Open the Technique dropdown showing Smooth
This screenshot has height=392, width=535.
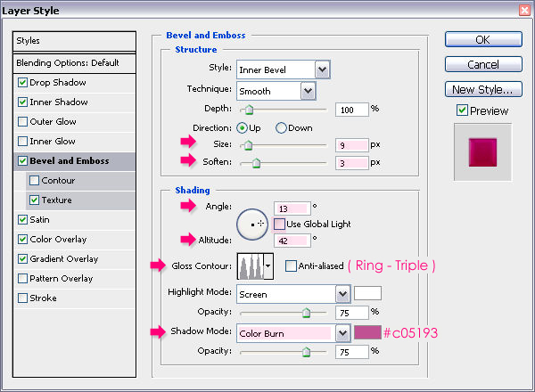308,90
